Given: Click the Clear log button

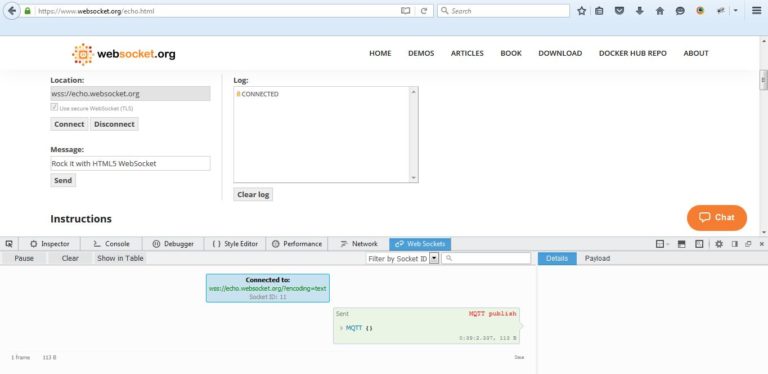Looking at the screenshot, I should pos(253,194).
